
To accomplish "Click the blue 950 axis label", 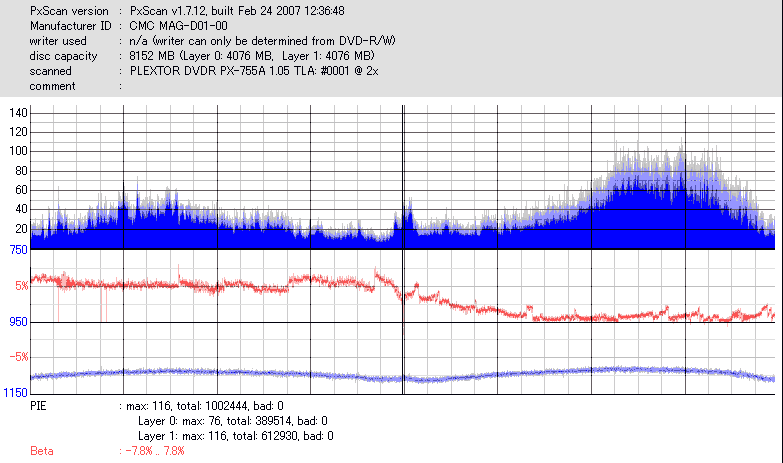I will tap(19, 322).
